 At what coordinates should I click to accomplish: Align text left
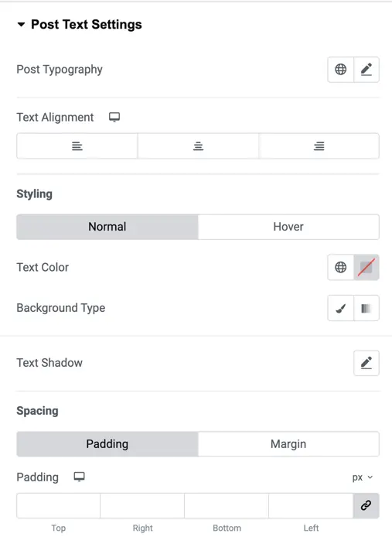77,146
